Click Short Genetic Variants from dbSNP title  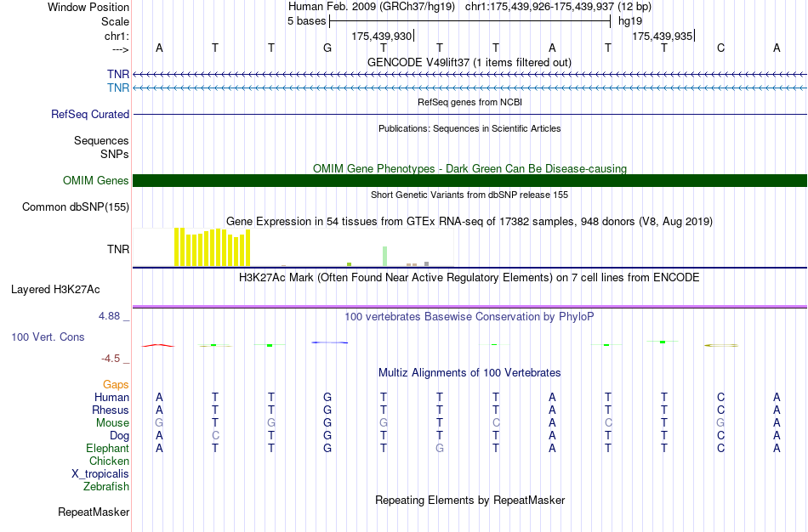[469, 195]
